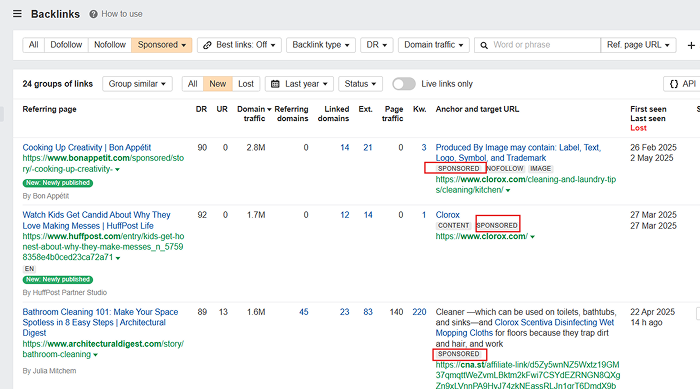Click linked domains value 14
Viewport: 700px width, 389px height.
345,147
